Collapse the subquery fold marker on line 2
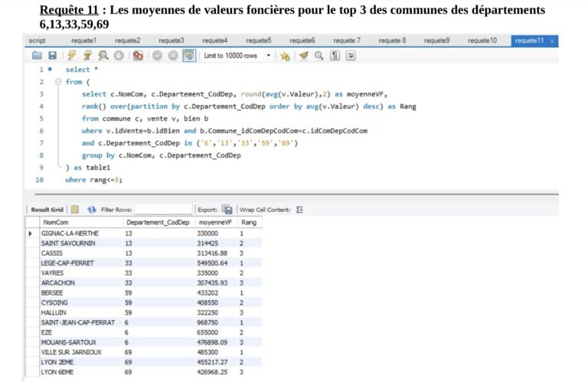Viewport: 588px width, 382px height. [58, 81]
